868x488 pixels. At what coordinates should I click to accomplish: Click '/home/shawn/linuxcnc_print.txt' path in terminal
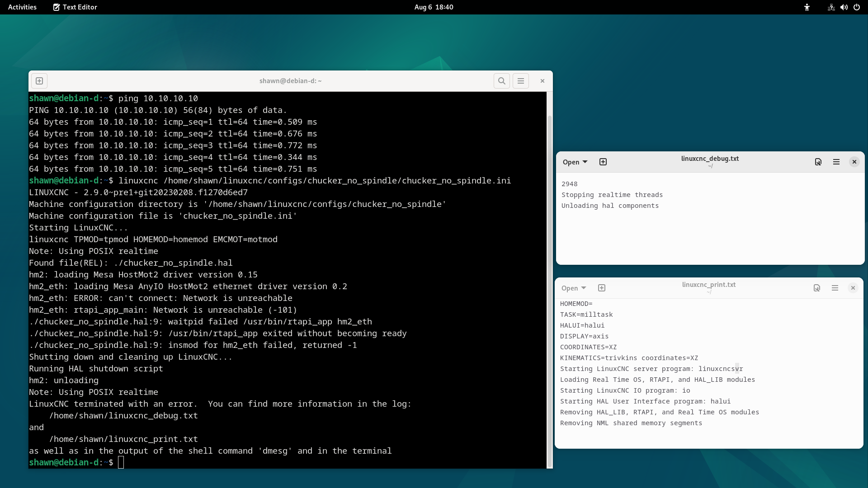(x=123, y=439)
